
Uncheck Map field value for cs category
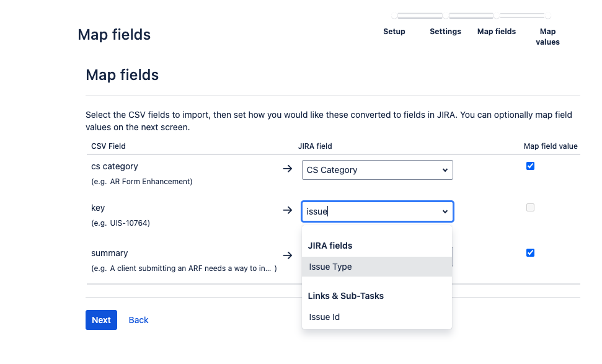coord(530,166)
